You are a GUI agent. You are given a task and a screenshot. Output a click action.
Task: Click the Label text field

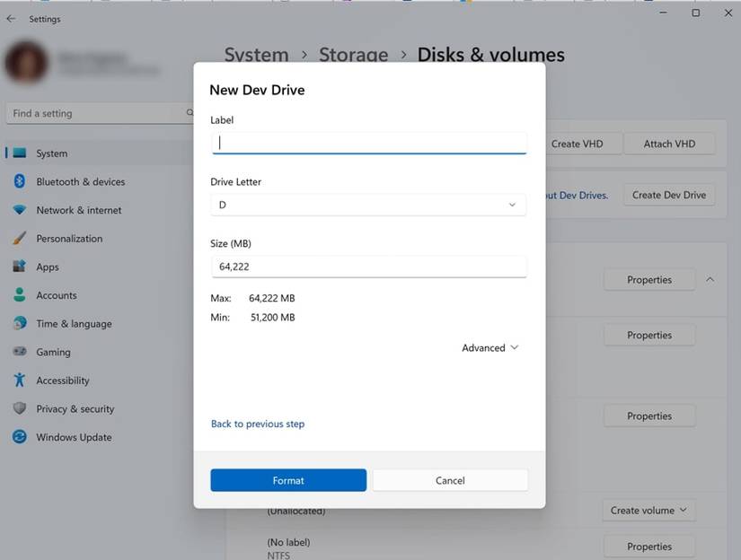pos(368,143)
